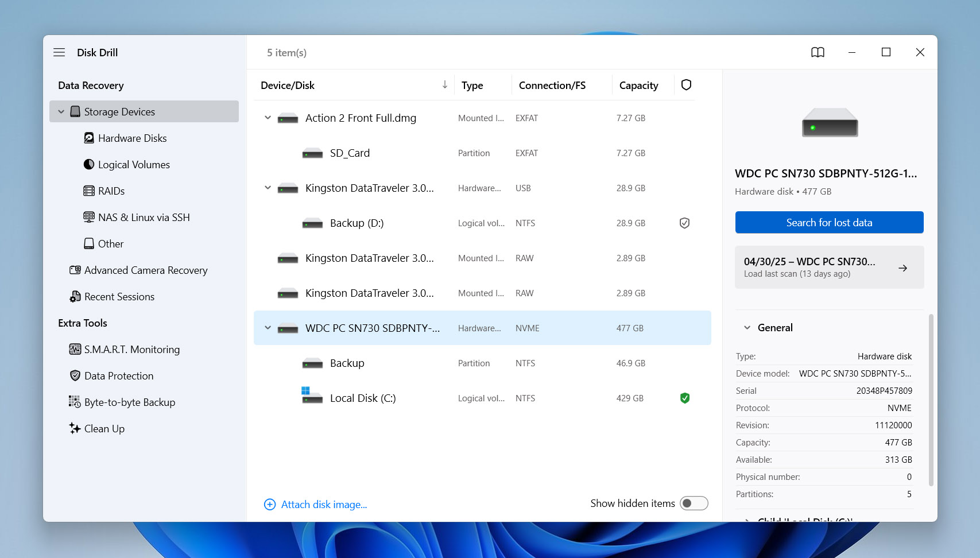Image resolution: width=980 pixels, height=558 pixels.
Task: Collapse the WDC PC SN730 disk row
Action: [268, 328]
